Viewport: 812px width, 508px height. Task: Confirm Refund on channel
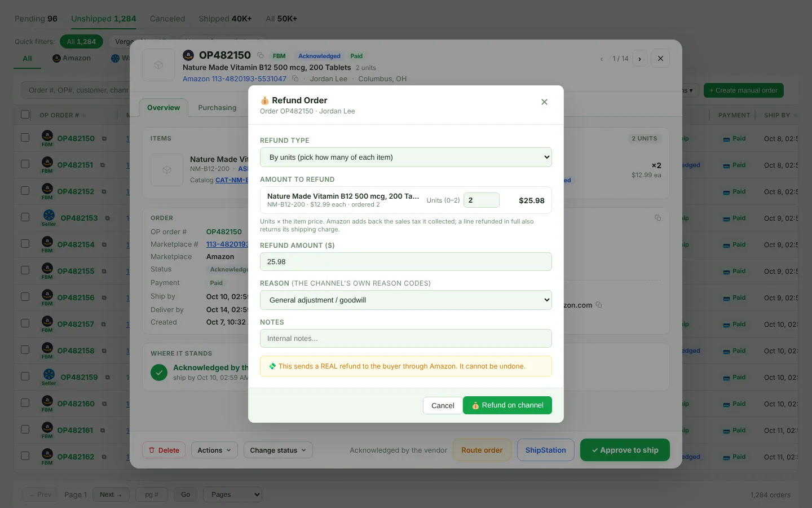(507, 405)
